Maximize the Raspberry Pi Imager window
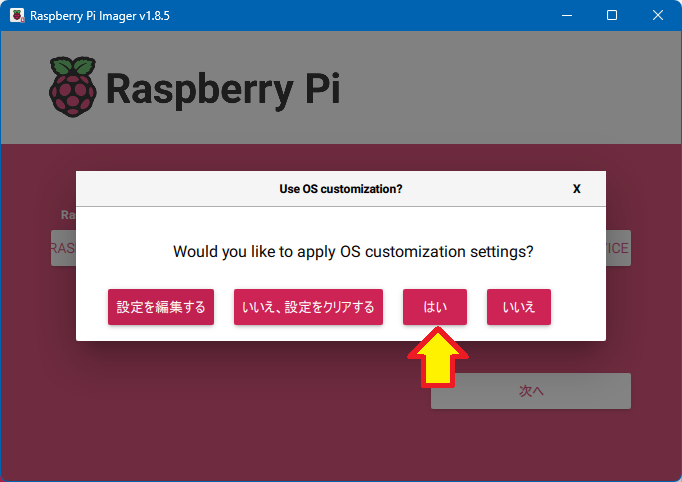Image resolution: width=682 pixels, height=482 pixels. click(x=612, y=16)
